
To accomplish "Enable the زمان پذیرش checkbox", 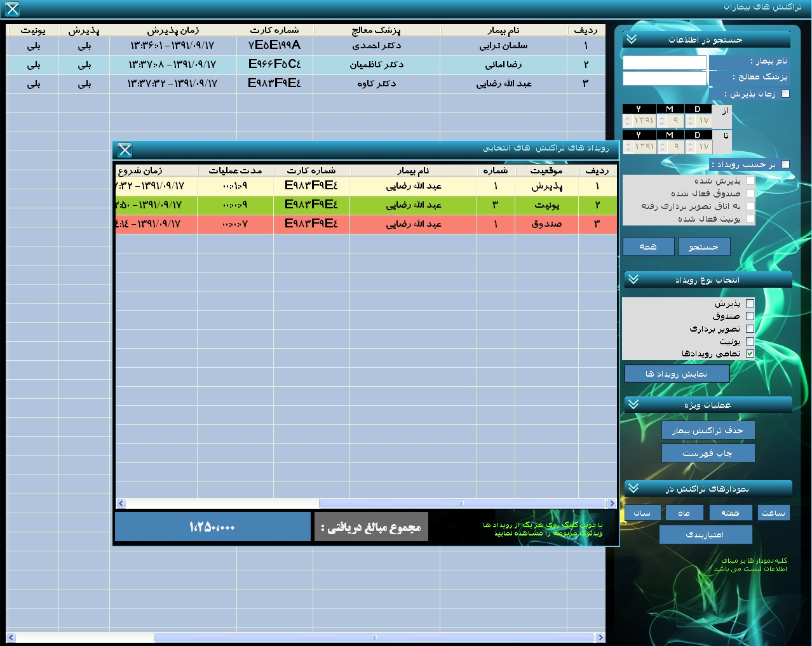I will point(785,94).
